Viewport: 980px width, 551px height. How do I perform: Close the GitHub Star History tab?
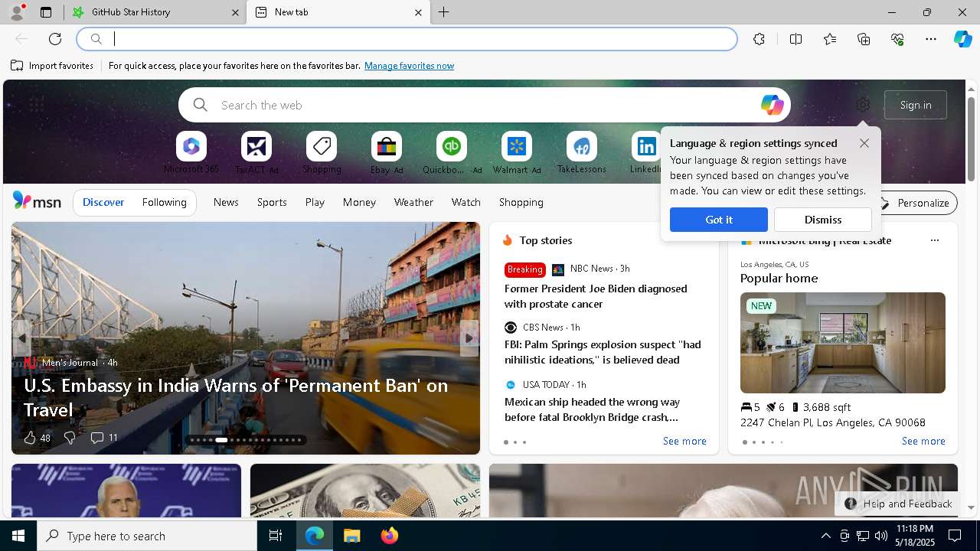235,12
